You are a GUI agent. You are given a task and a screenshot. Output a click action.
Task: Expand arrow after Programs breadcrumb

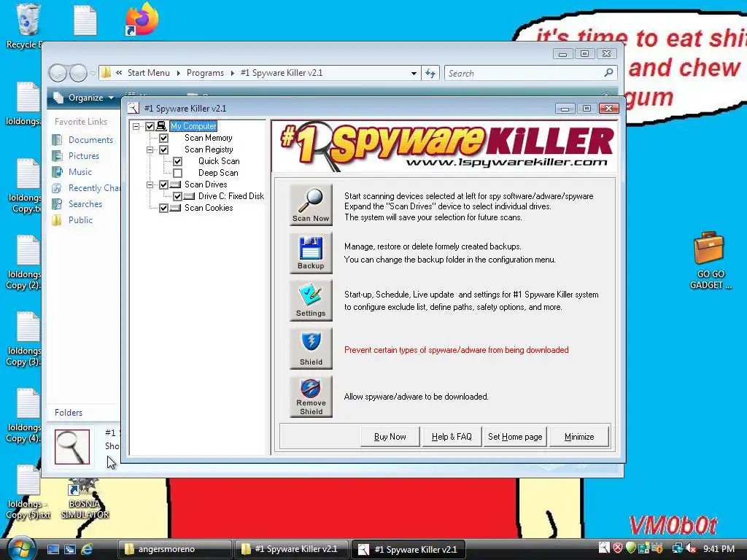coord(233,73)
